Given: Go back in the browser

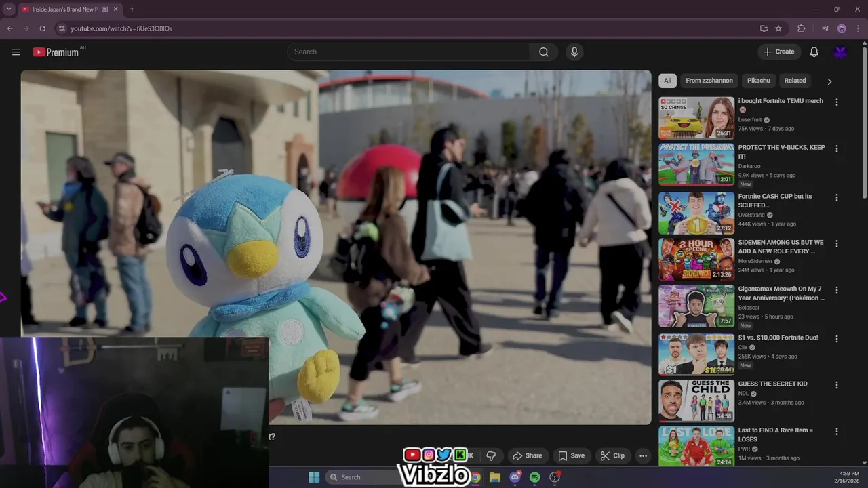Looking at the screenshot, I should tap(9, 28).
